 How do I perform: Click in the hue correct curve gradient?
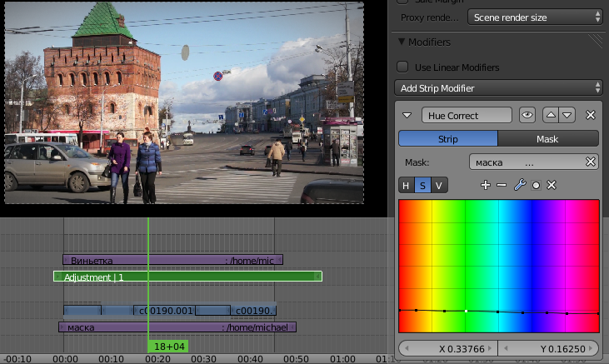tap(499, 266)
